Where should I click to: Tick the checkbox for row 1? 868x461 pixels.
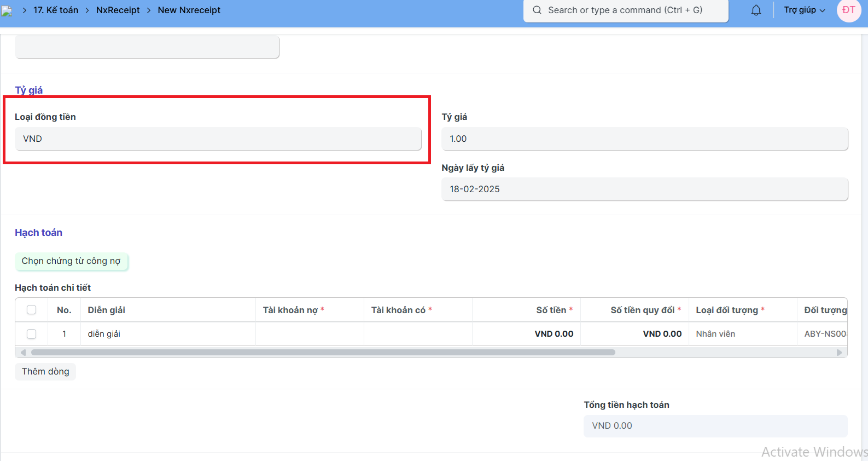pyautogui.click(x=32, y=334)
